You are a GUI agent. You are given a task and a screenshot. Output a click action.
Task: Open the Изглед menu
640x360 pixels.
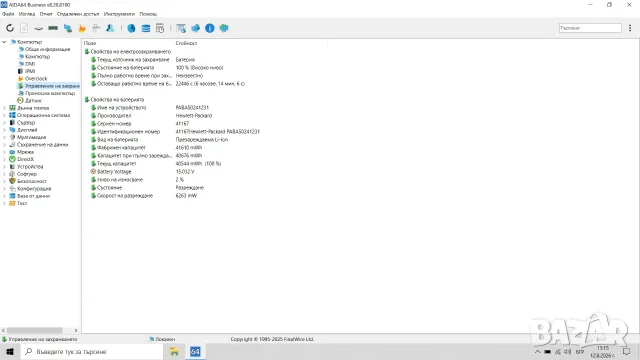click(x=27, y=14)
